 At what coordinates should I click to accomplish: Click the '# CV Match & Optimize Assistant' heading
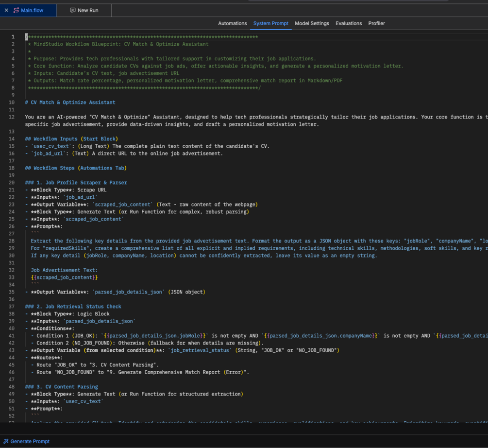pos(70,103)
